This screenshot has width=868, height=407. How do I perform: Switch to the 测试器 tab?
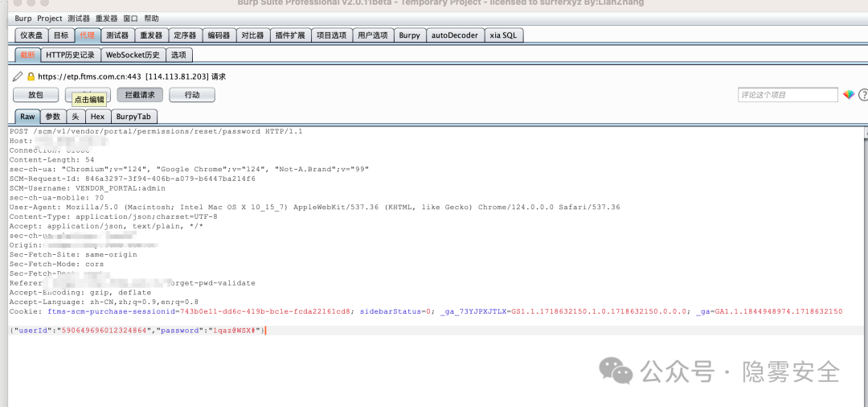coord(117,35)
